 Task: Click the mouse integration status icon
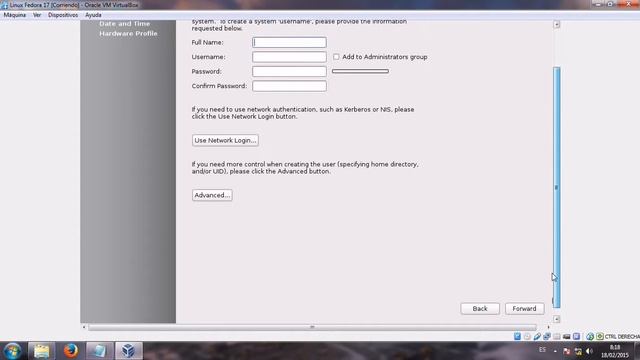576,336
